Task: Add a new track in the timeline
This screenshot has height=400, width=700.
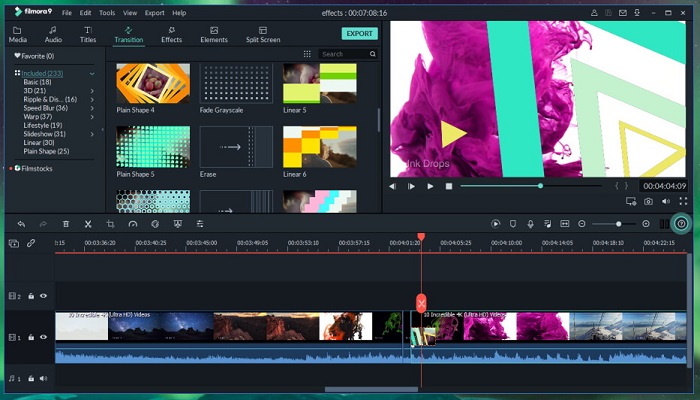Action: point(14,243)
